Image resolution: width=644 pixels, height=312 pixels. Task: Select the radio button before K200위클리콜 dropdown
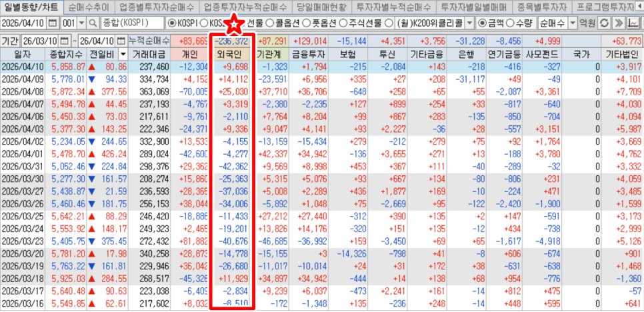pos(389,23)
